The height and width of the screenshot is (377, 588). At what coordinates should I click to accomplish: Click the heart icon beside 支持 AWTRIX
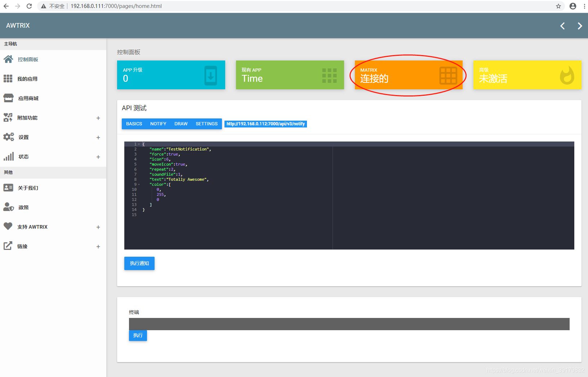[x=8, y=226]
